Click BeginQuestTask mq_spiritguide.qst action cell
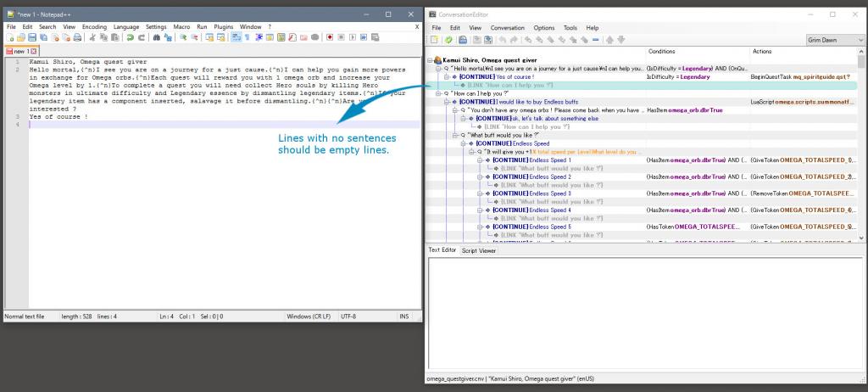This screenshot has height=392, width=868. 800,76
